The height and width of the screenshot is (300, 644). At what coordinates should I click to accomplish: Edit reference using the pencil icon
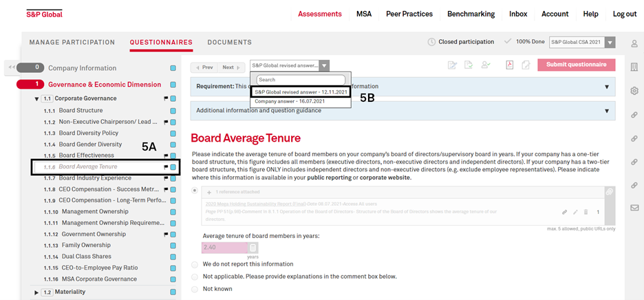(x=575, y=212)
